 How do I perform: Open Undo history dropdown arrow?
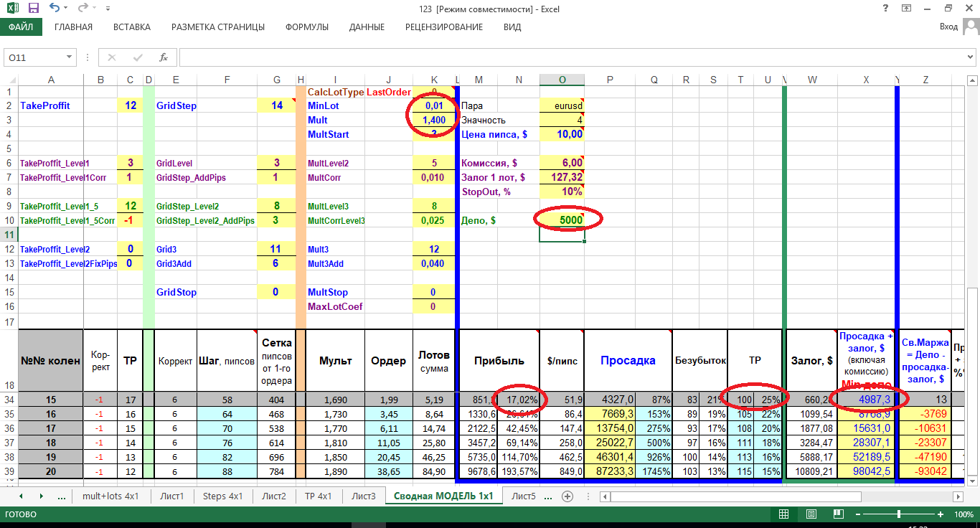point(67,9)
